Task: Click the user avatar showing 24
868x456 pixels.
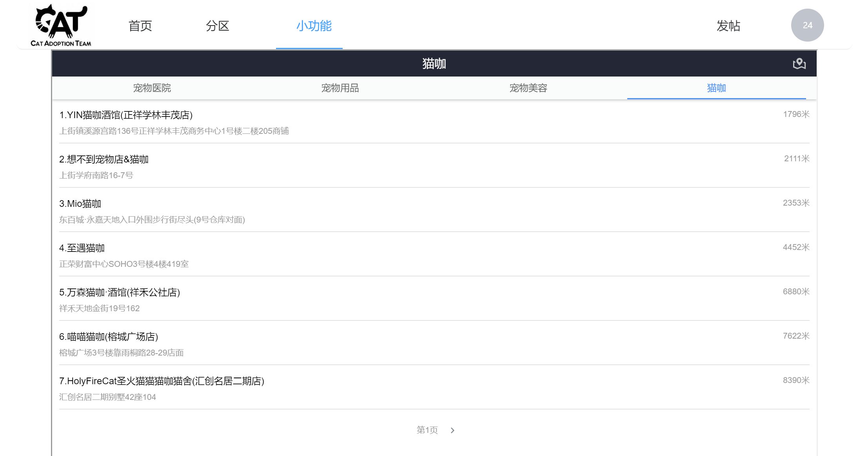Action: coord(807,25)
